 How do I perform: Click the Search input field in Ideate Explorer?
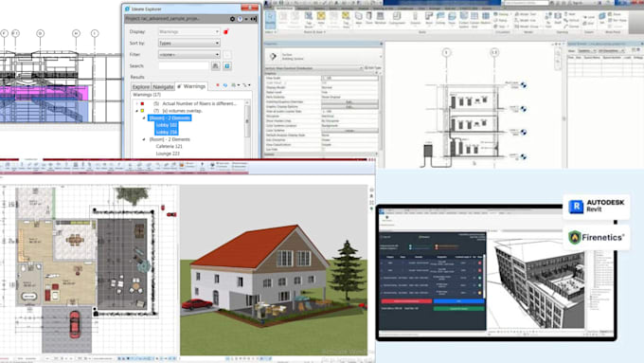(184, 65)
